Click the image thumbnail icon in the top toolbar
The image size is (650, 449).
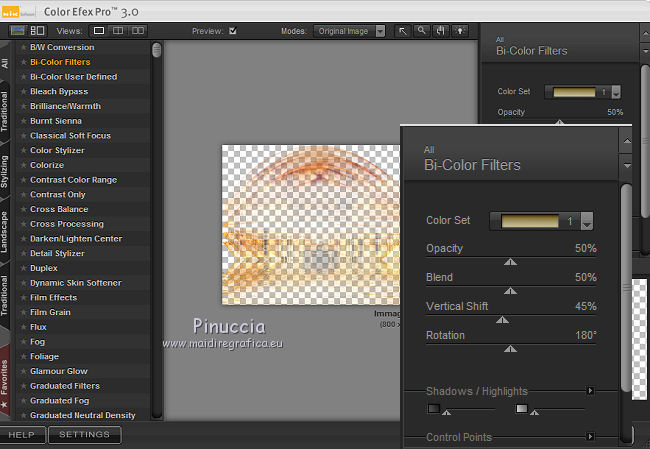[17, 30]
